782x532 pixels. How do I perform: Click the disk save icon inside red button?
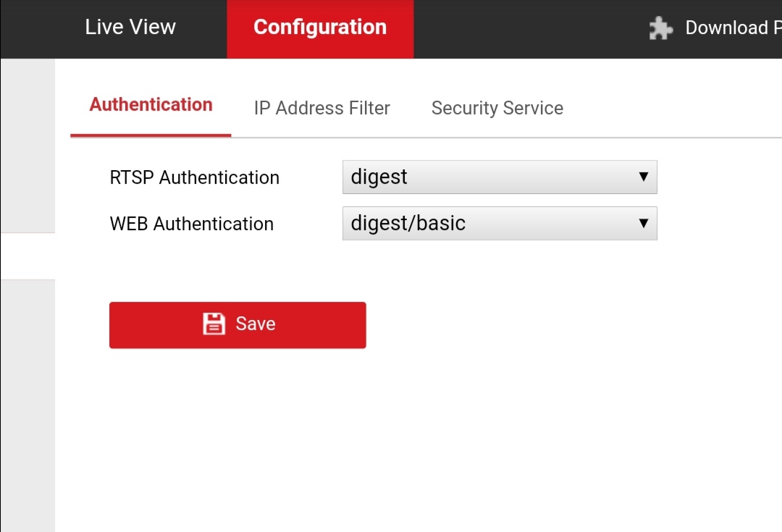[214, 324]
